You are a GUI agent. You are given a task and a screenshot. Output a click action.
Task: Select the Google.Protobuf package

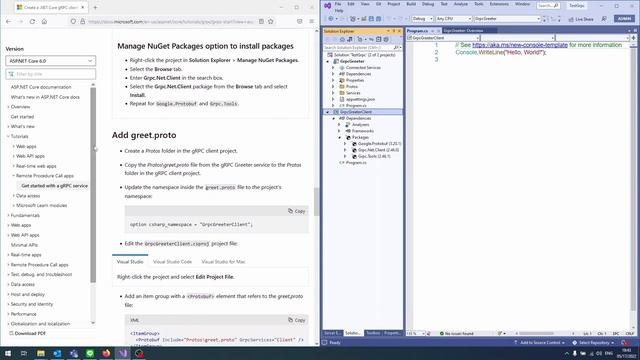click(x=379, y=144)
